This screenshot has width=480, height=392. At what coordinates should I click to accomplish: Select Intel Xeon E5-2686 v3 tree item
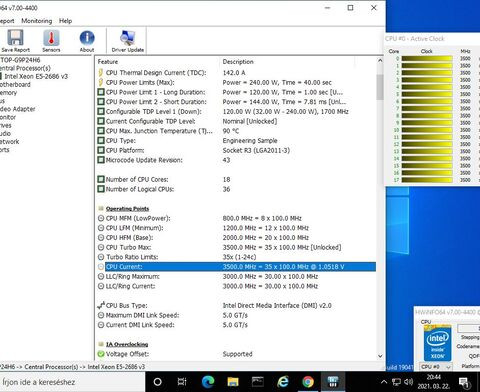click(x=36, y=76)
